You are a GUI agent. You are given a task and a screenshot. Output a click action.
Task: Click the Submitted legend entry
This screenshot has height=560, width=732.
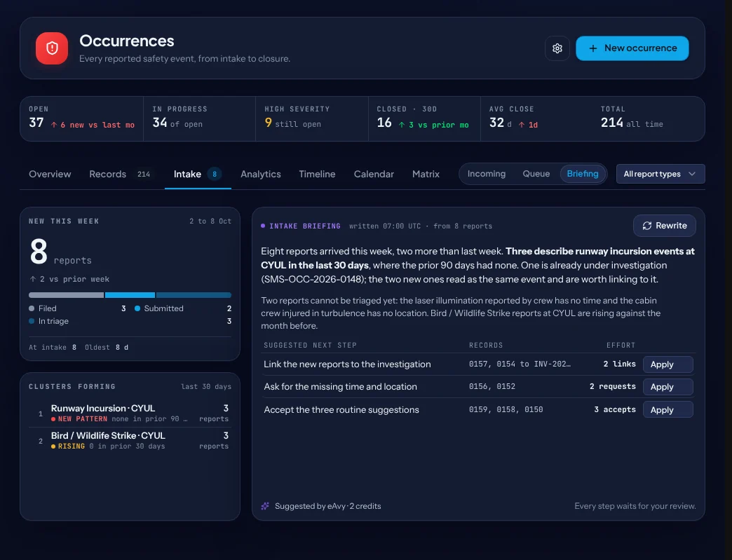coord(183,308)
